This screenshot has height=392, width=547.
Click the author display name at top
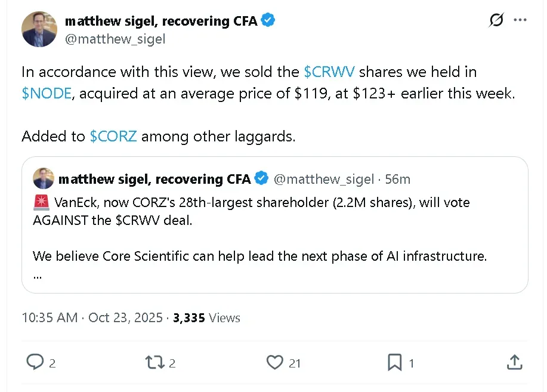point(161,21)
